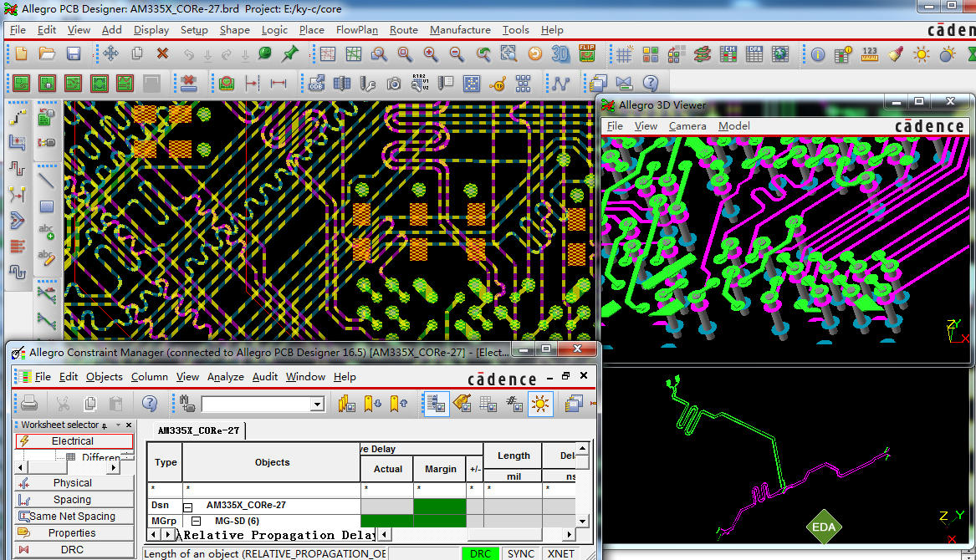Click the Zoom Out magnifier icon

tap(457, 55)
